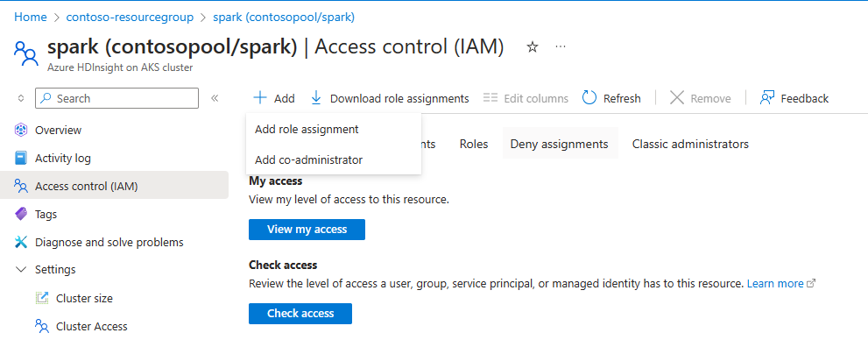
Task: Click the Overview icon in sidebar
Action: click(x=21, y=131)
